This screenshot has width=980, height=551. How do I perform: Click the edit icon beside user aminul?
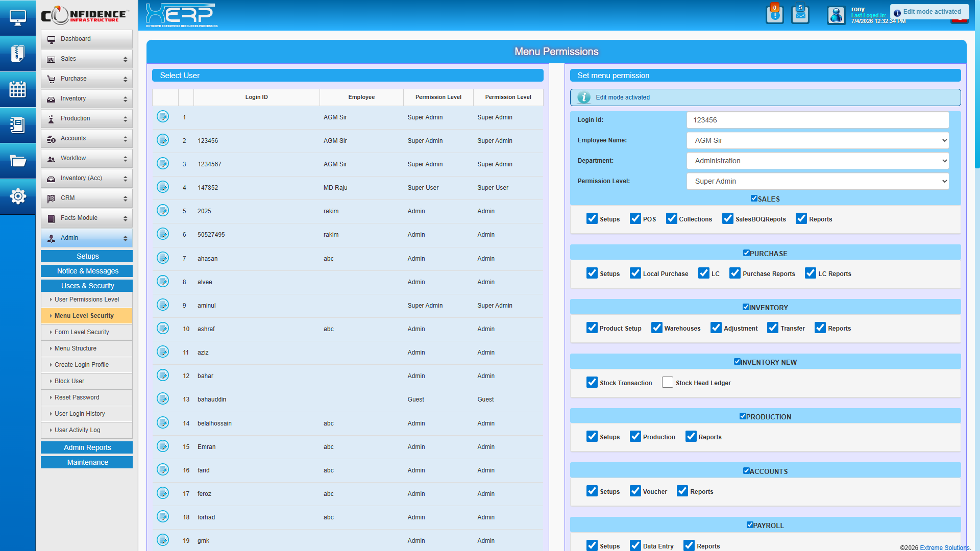[x=163, y=305]
